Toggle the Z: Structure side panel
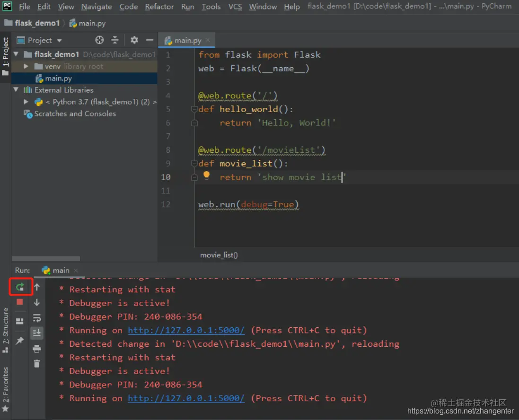 5,330
